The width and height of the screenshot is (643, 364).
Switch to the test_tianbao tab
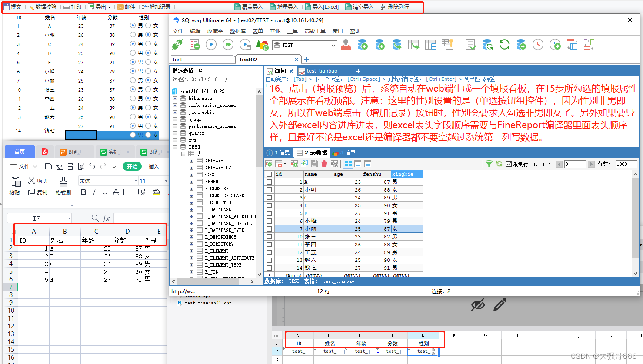coord(322,71)
